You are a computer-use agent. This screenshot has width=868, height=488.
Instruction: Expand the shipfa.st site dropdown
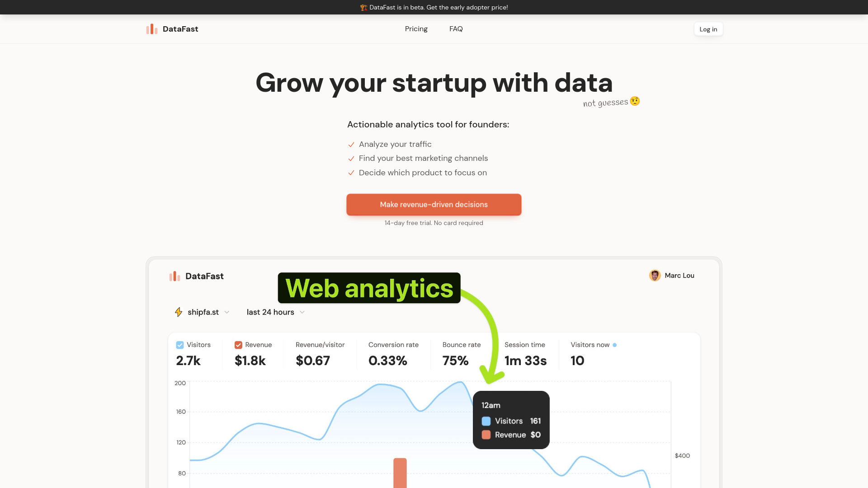coord(203,312)
